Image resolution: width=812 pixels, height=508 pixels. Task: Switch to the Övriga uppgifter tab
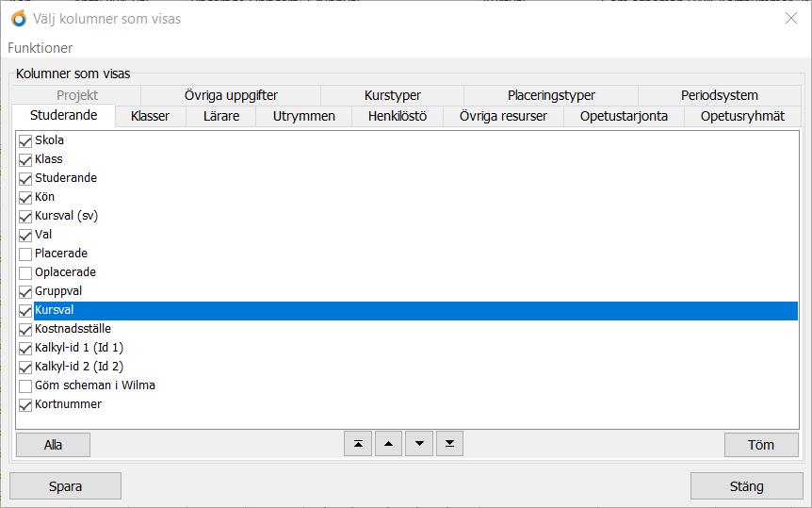click(230, 95)
